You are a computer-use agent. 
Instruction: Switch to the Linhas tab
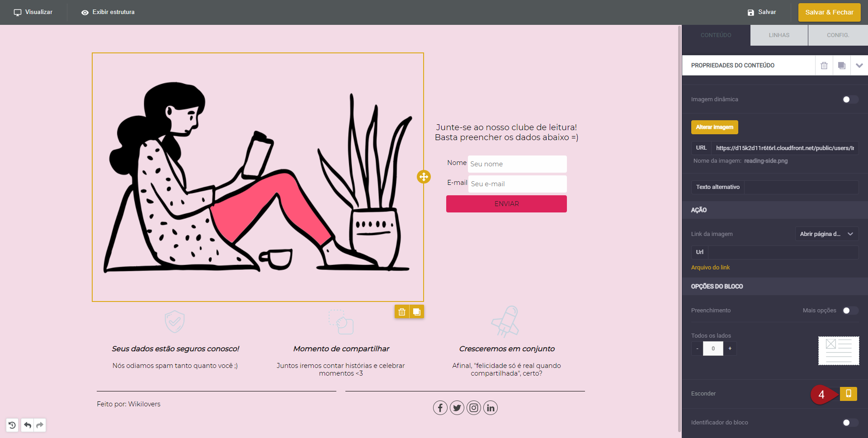click(779, 35)
